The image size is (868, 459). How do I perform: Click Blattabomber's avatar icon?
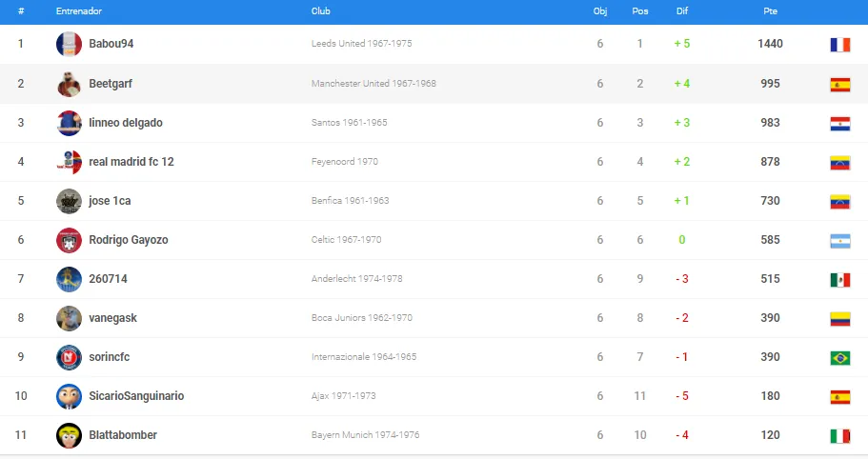click(x=70, y=435)
